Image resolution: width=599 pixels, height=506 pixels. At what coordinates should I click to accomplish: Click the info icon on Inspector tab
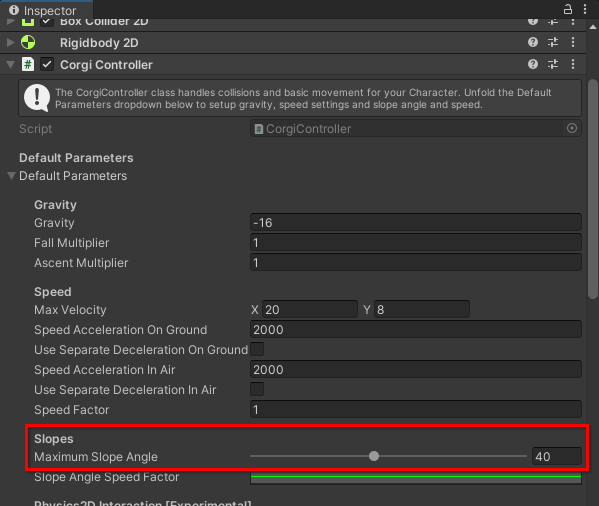click(x=14, y=10)
